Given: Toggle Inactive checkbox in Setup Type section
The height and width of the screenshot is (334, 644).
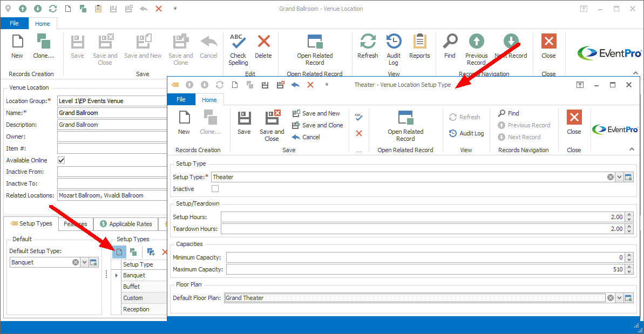Looking at the screenshot, I should (215, 189).
